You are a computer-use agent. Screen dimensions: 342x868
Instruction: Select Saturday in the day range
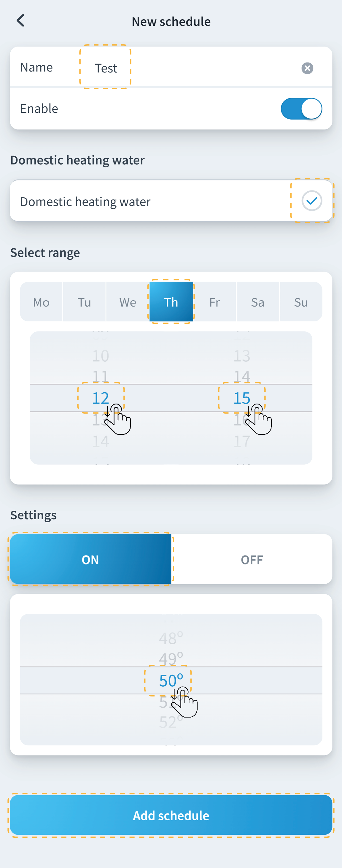click(x=258, y=302)
